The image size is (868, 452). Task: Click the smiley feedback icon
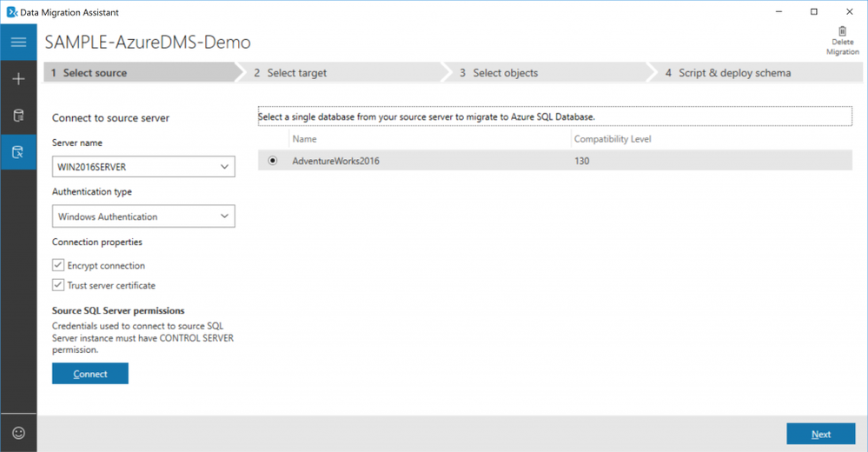click(18, 433)
